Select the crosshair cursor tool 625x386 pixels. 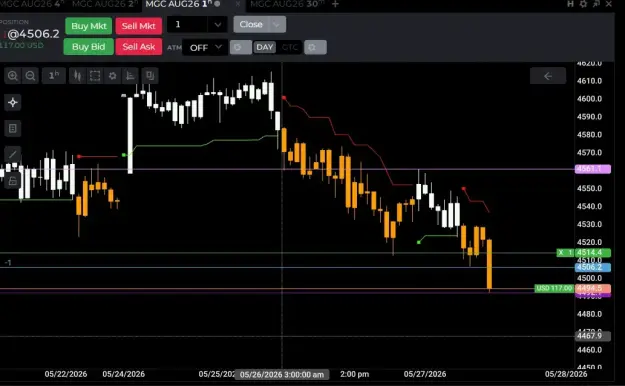(x=13, y=102)
